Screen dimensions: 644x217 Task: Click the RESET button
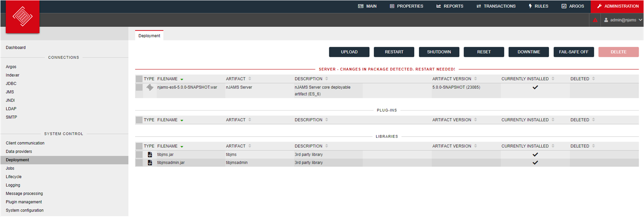pos(484,52)
